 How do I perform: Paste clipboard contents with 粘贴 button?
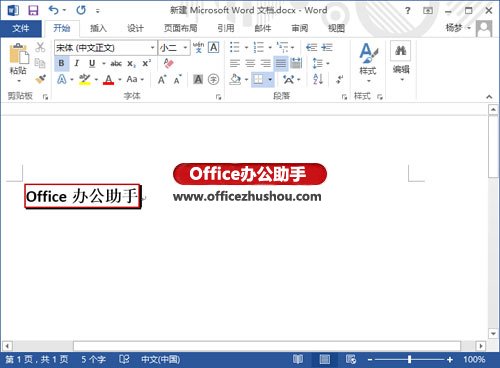tap(18, 63)
